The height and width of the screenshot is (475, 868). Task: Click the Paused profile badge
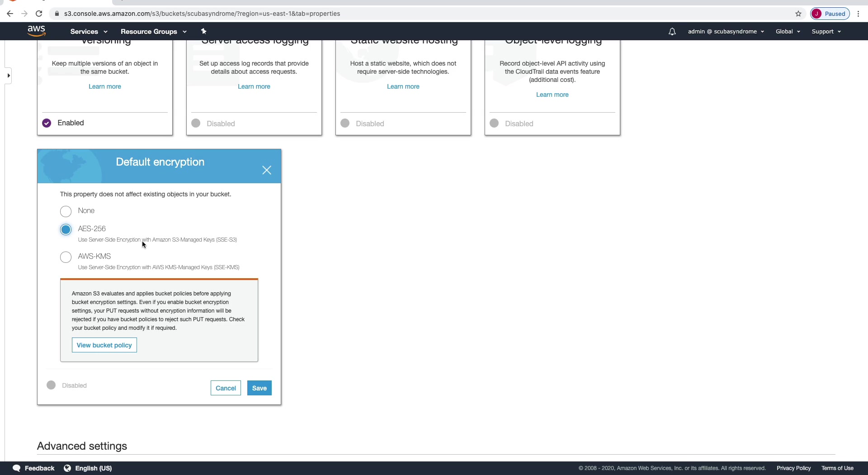[830, 14]
